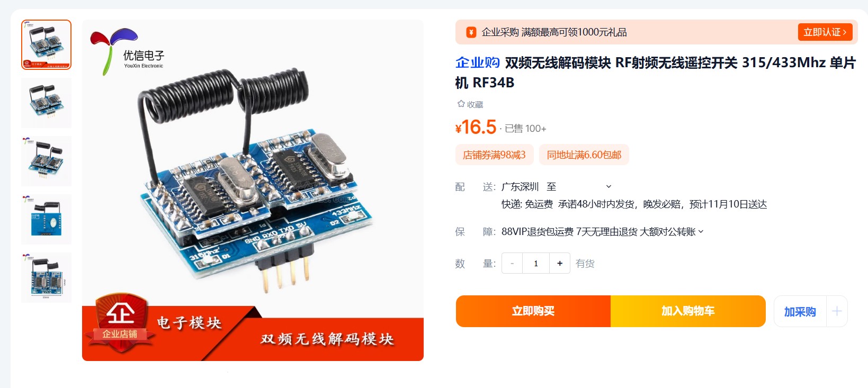Click the quantity input field
Image resolution: width=868 pixels, height=388 pixels.
coord(536,263)
